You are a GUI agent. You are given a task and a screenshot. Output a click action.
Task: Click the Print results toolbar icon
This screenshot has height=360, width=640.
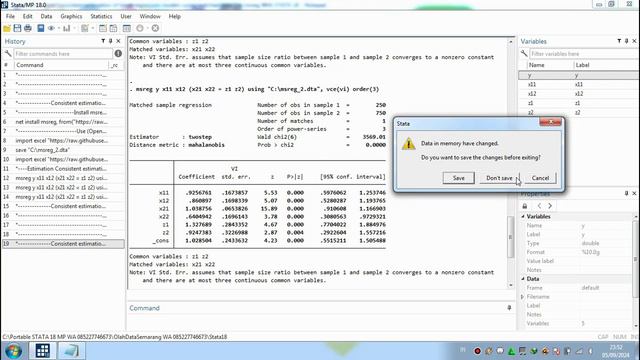tap(28, 28)
